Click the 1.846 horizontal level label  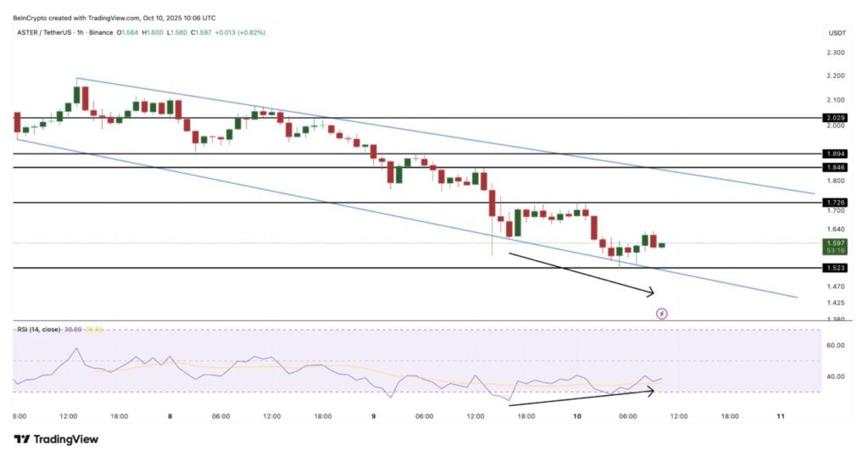tap(836, 168)
